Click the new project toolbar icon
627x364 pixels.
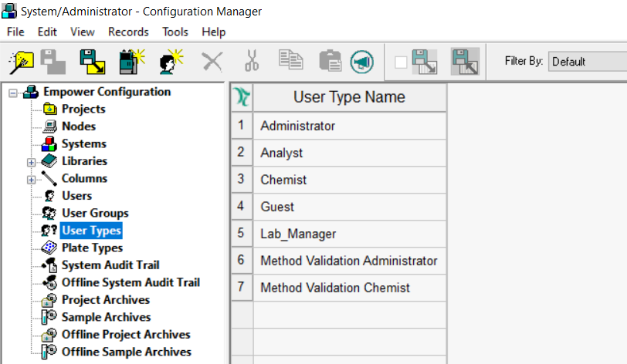132,62
